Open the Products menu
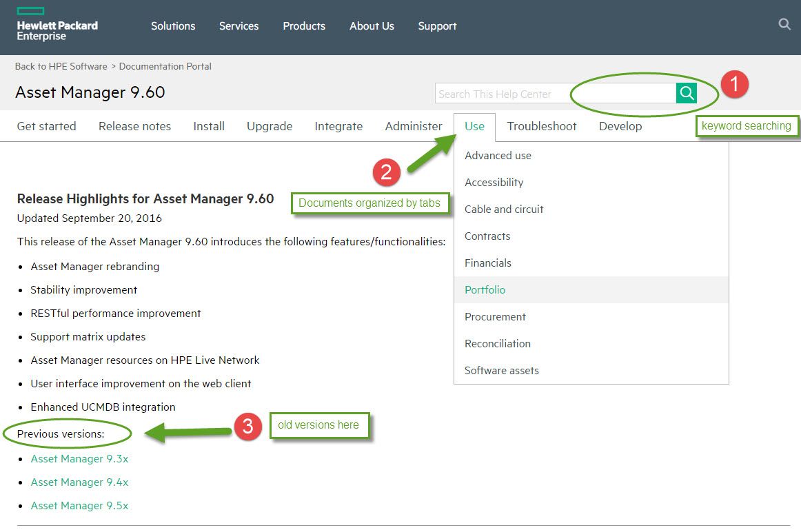 [304, 26]
